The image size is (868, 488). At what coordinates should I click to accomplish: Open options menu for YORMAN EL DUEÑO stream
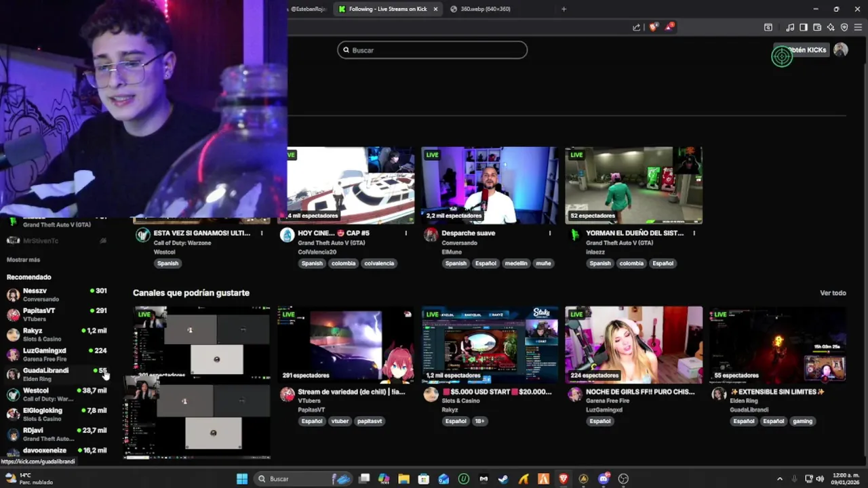[694, 233]
